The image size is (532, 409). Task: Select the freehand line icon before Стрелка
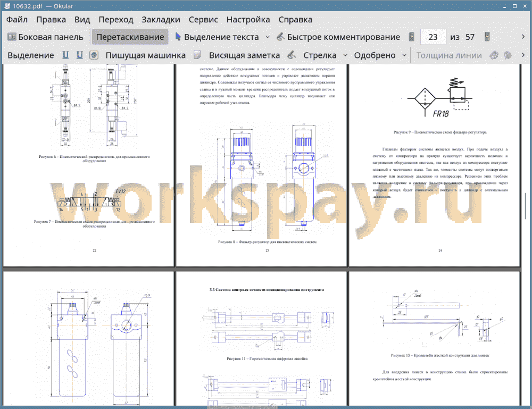click(292, 55)
